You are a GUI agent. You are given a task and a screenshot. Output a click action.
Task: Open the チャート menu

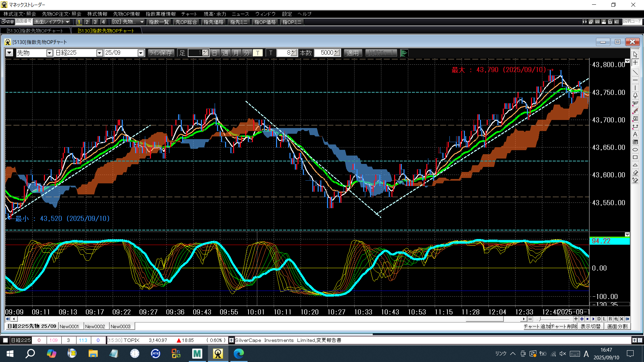[189, 14]
